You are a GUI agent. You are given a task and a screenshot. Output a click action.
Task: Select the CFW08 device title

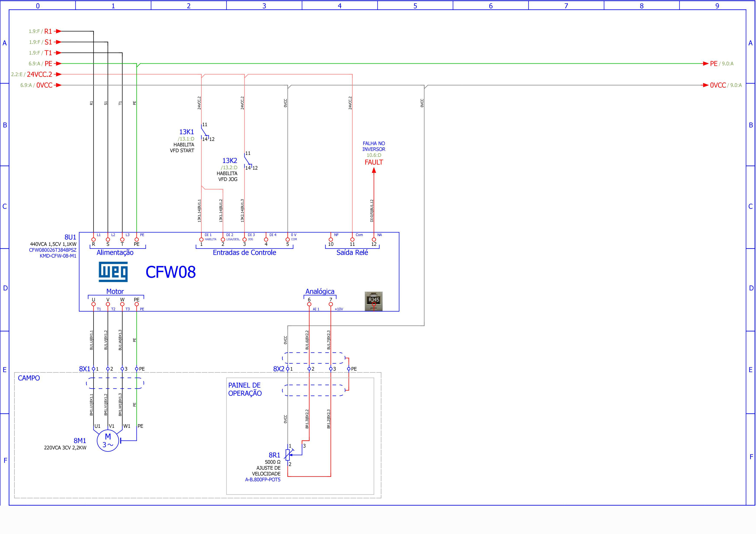(171, 272)
